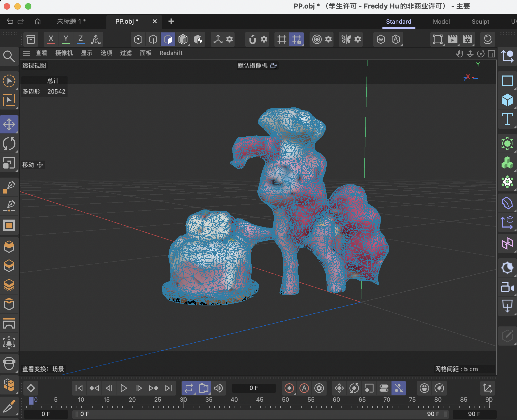Select the Scale tool
This screenshot has height=420, width=517.
pyautogui.click(x=9, y=163)
